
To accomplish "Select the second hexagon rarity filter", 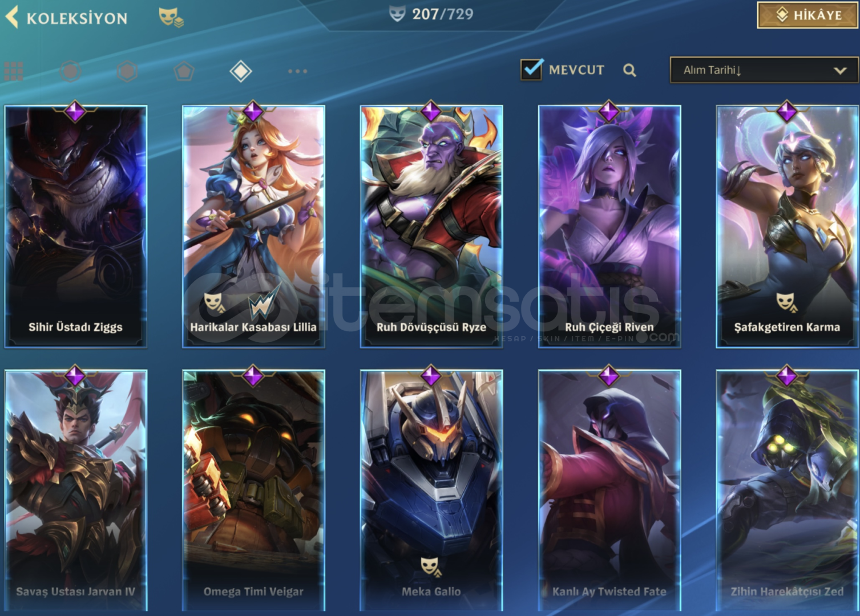I will 127,71.
